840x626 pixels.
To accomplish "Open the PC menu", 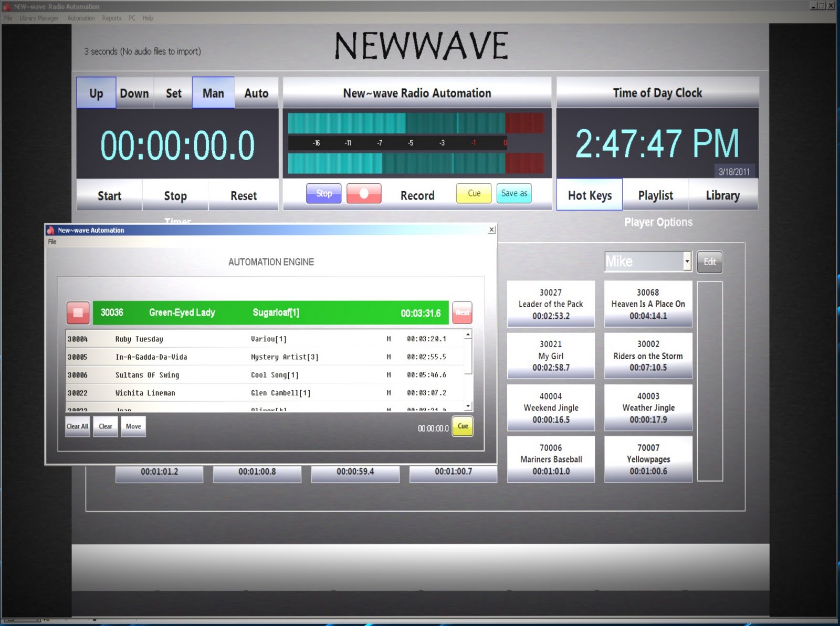I will 132,18.
